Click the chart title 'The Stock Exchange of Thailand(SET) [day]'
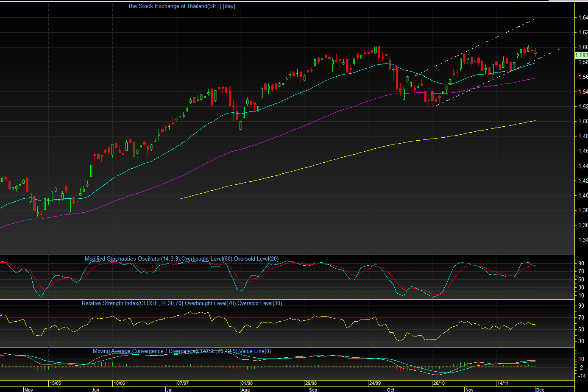This screenshot has width=588, height=392. pyautogui.click(x=181, y=6)
